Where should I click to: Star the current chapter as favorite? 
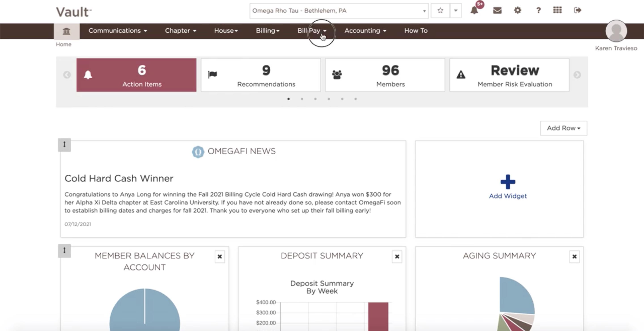440,11
